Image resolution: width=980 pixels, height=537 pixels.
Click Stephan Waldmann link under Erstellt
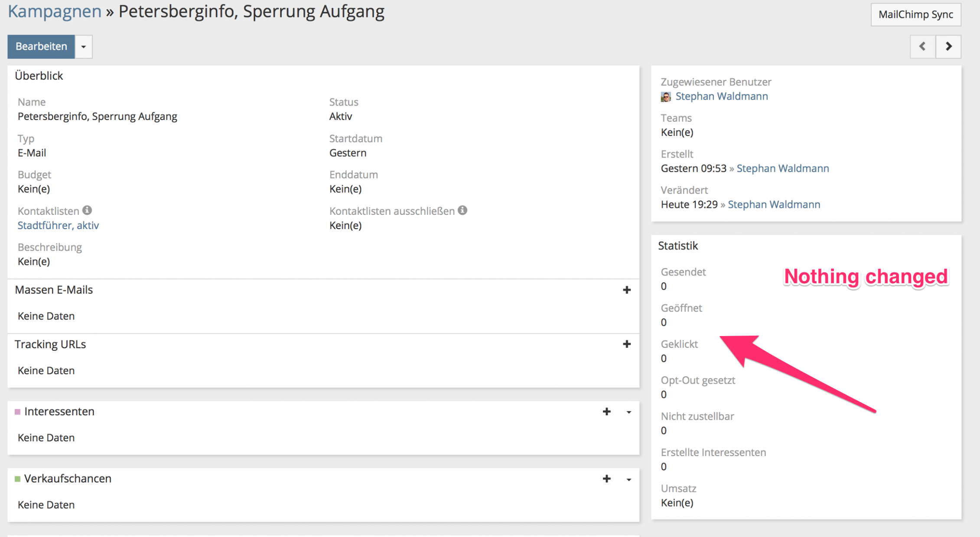click(x=782, y=168)
